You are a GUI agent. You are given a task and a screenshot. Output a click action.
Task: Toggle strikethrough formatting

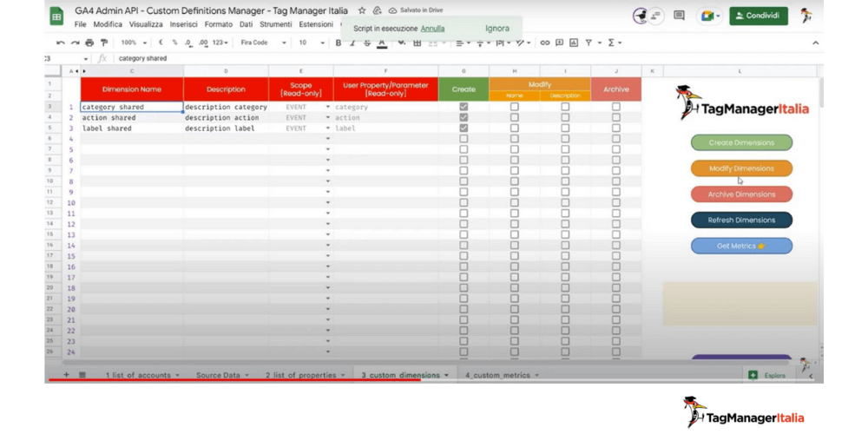pos(366,43)
